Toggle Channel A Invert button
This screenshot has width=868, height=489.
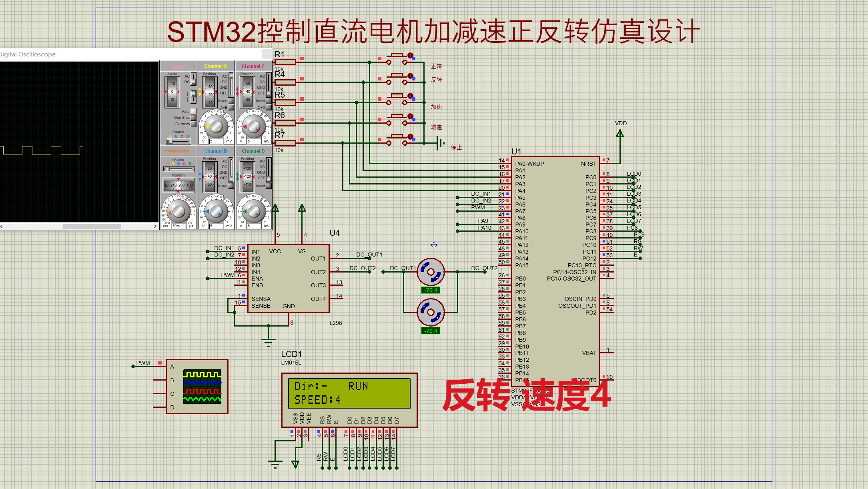231,101
